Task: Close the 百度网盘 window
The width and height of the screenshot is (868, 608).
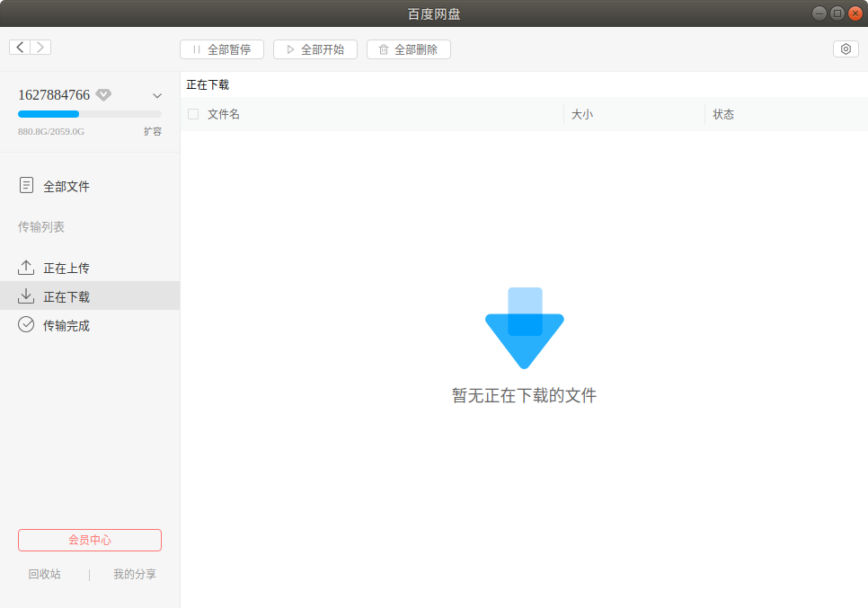Action: tap(855, 13)
